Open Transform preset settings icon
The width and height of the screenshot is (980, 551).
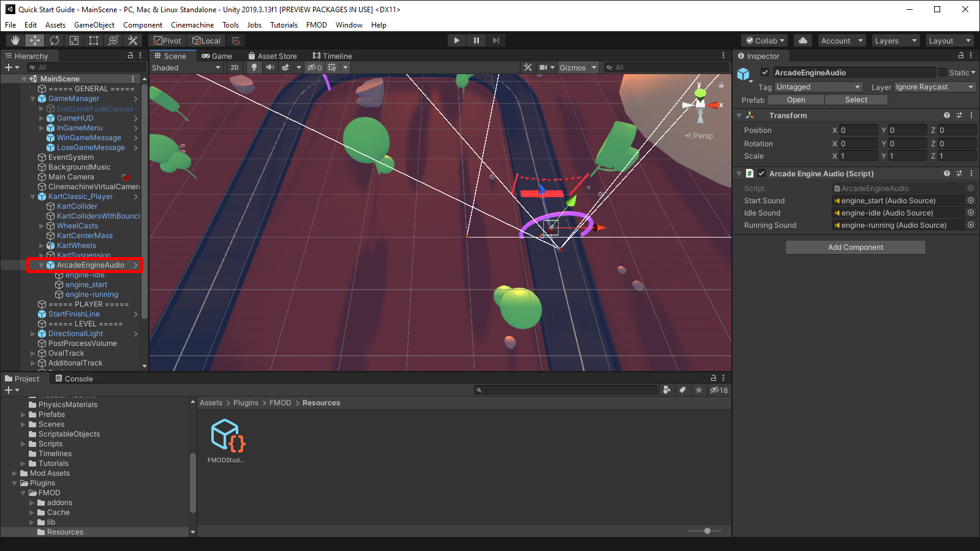tap(959, 115)
